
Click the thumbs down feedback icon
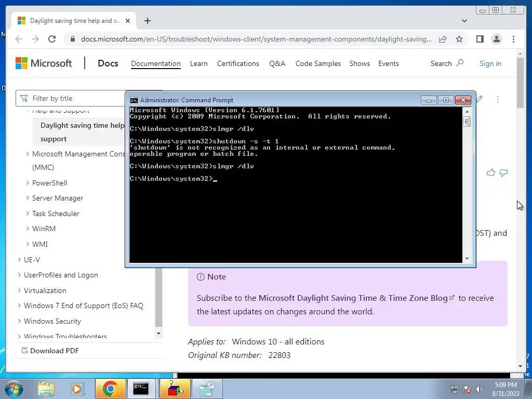[x=503, y=172]
